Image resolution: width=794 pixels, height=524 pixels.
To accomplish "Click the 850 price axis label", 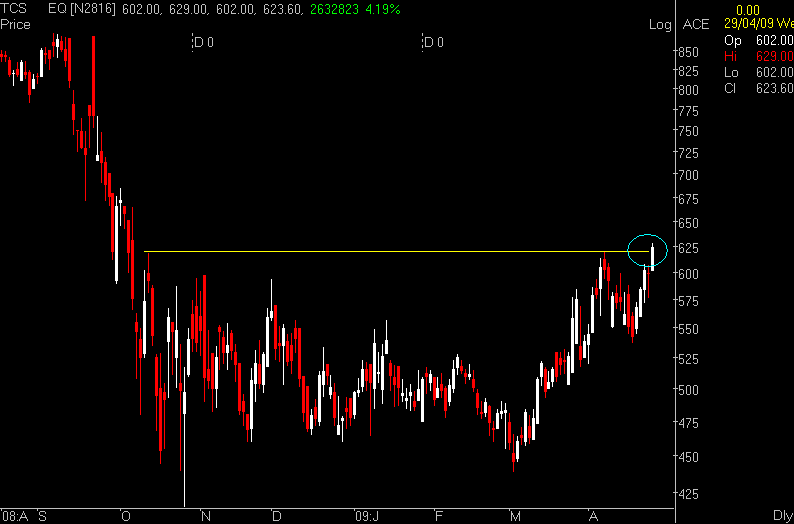I will pyautogui.click(x=688, y=52).
